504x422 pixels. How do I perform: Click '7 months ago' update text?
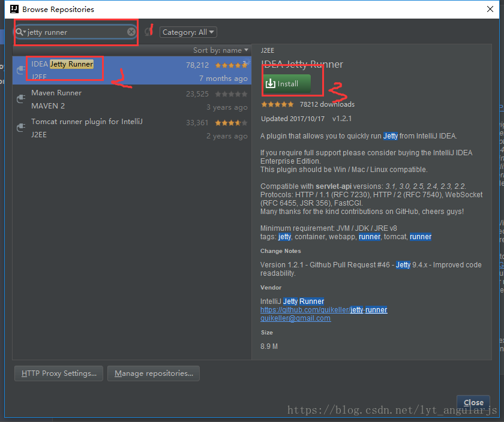point(223,79)
